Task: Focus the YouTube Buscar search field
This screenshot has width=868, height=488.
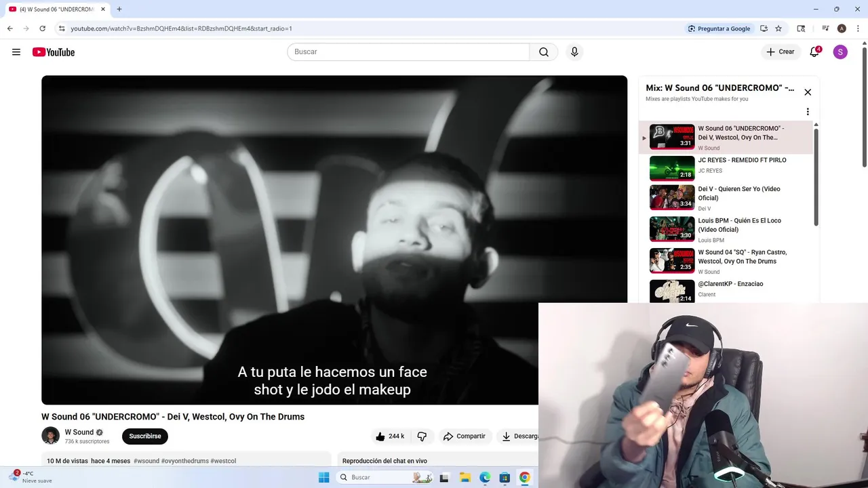Action: pos(409,52)
